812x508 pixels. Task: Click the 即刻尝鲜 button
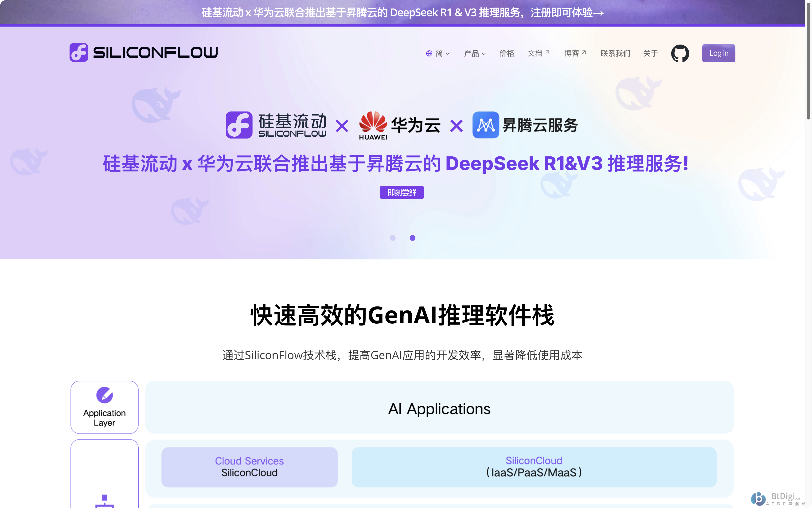point(402,193)
